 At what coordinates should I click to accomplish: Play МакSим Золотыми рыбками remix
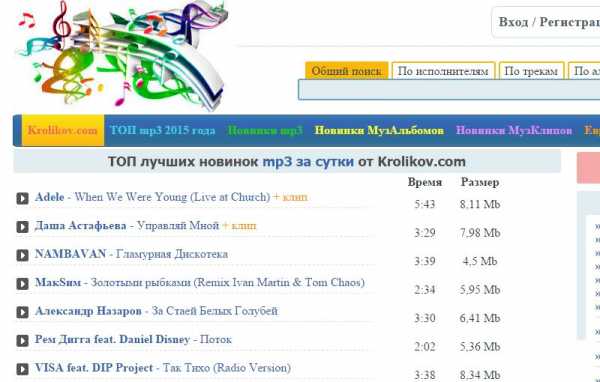22,284
